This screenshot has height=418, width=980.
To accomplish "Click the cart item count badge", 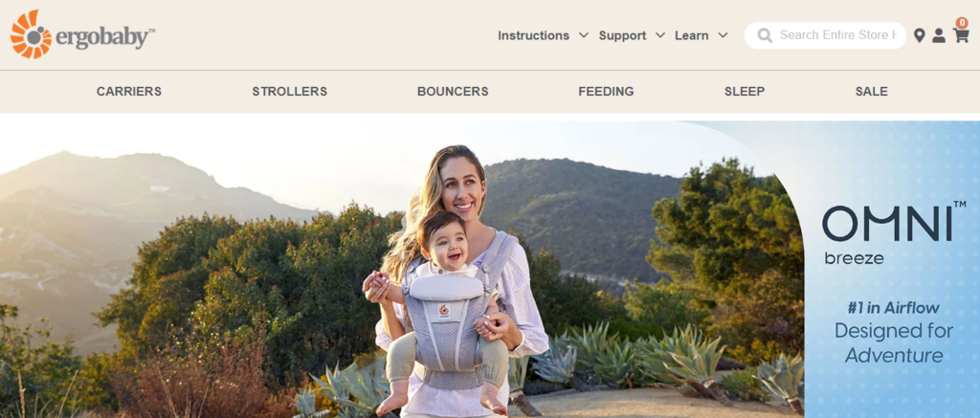I will point(962,23).
